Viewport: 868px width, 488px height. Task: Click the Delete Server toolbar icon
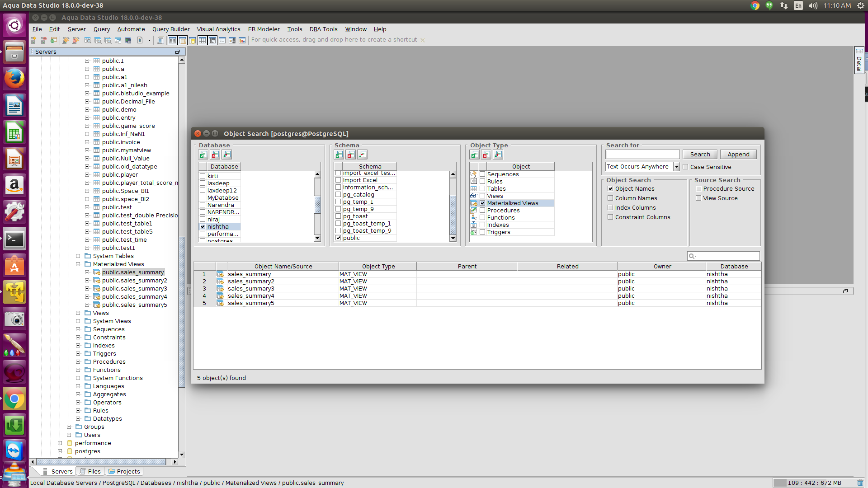pos(43,40)
